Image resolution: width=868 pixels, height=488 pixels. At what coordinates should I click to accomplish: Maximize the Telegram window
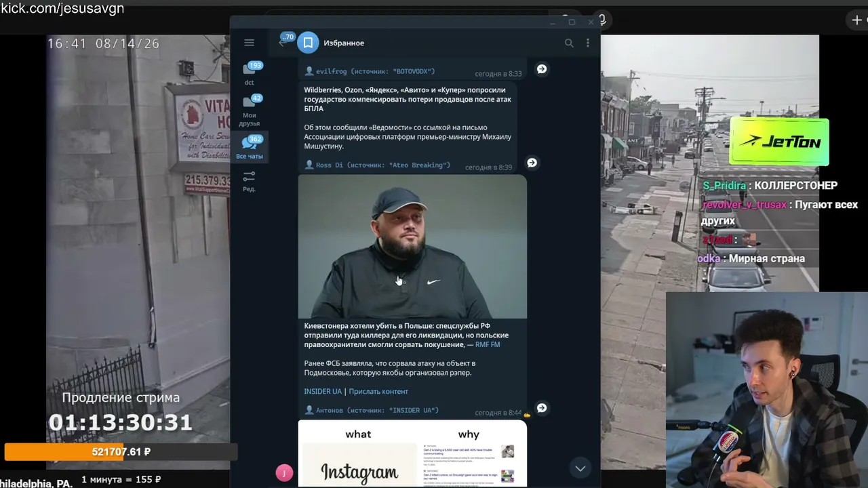572,22
